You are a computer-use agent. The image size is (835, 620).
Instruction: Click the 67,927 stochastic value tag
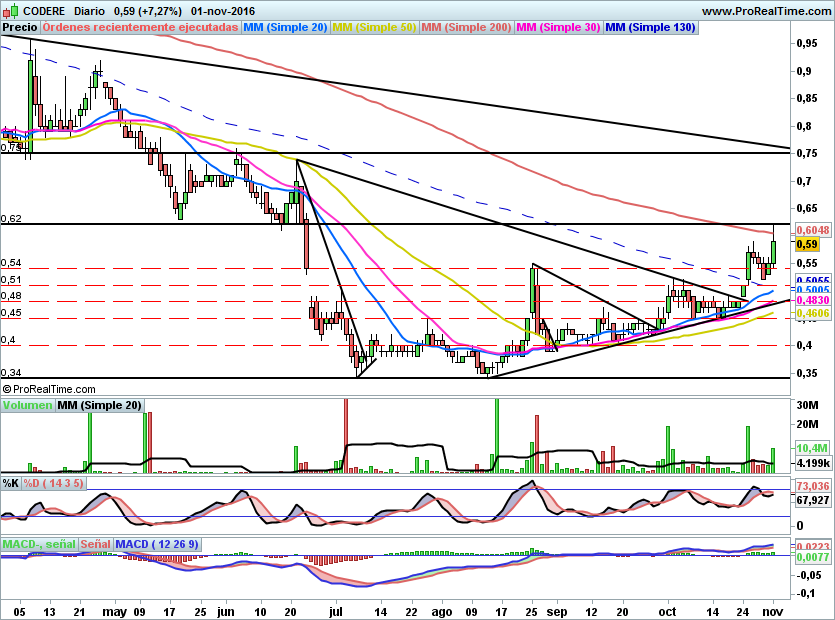[x=813, y=500]
